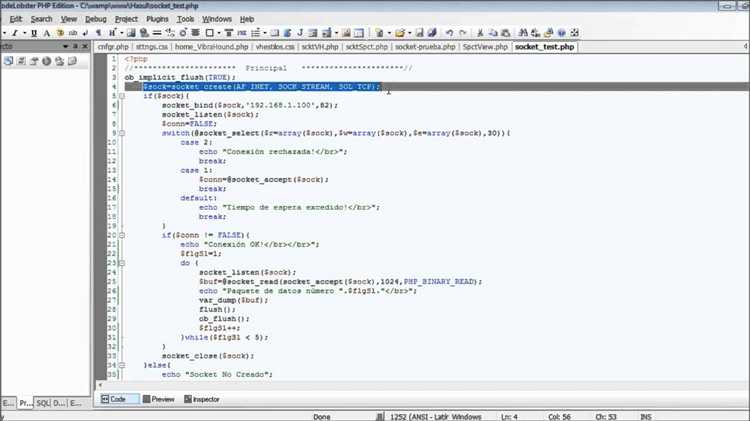Insert a paragraph tag with the ¶ icon
The height and width of the screenshot is (421, 750).
click(x=99, y=33)
